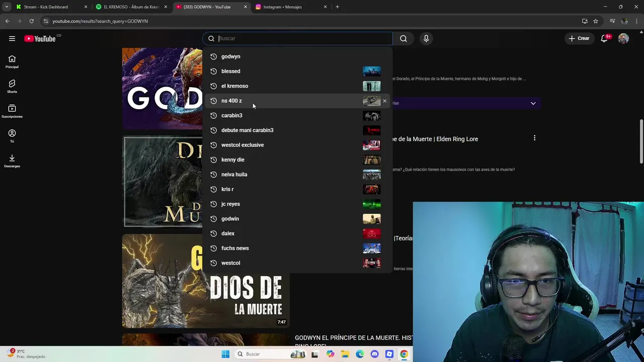Select the 'fuchs news' suggestion

point(297,248)
